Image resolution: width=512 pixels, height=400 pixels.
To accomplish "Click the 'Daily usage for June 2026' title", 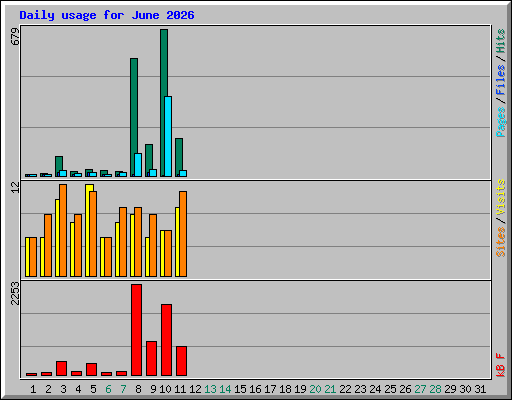I will click(x=107, y=15).
